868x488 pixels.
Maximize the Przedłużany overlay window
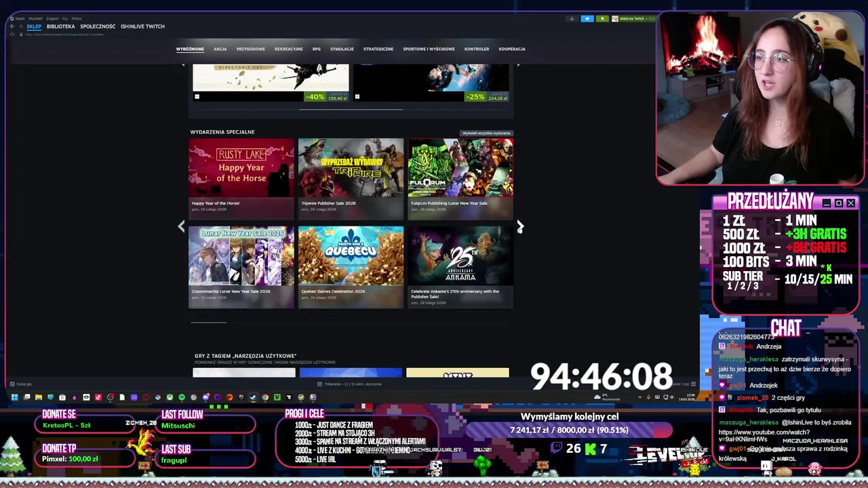point(839,203)
